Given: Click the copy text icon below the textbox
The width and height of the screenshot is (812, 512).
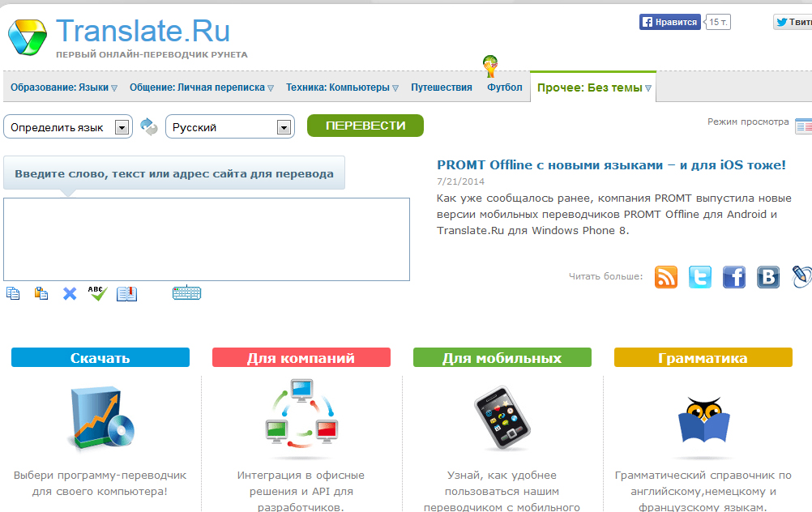Looking at the screenshot, I should tap(13, 293).
